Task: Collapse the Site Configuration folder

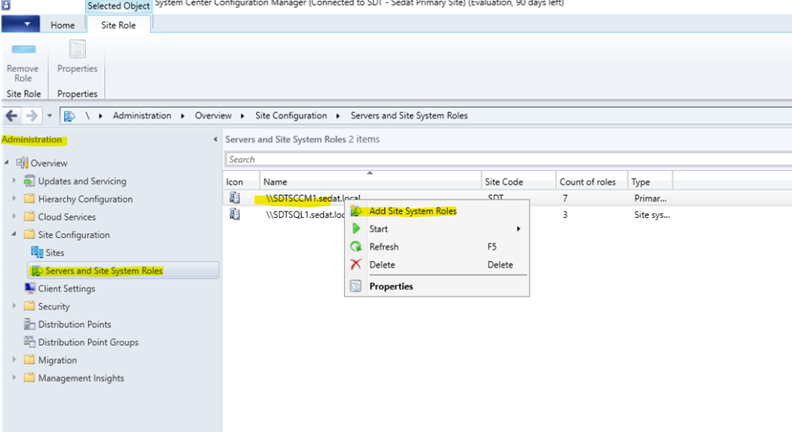Action: coord(14,234)
